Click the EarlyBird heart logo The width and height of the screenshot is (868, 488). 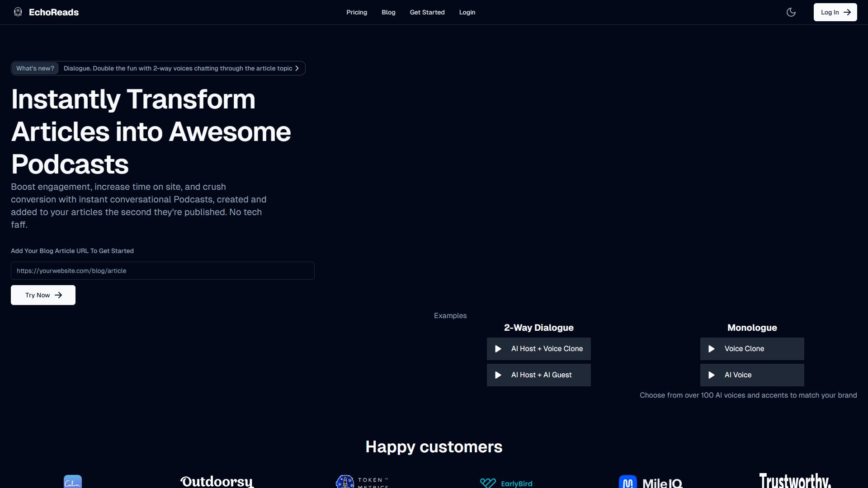point(488,483)
